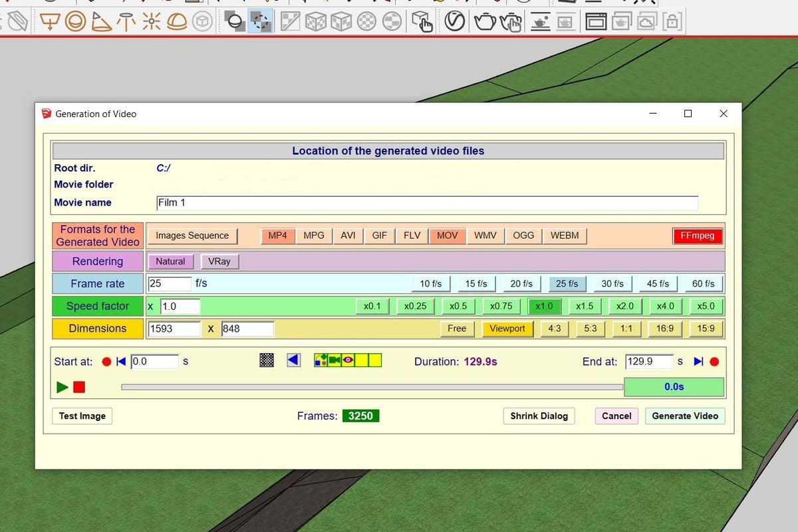This screenshot has height=532, width=798.
Task: Click the Test Image button
Action: pyautogui.click(x=82, y=416)
